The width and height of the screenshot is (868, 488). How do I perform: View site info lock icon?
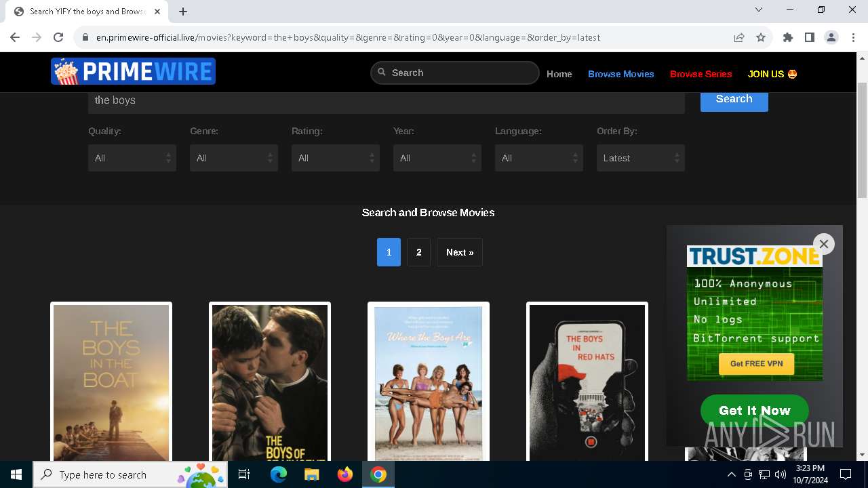tap(85, 37)
